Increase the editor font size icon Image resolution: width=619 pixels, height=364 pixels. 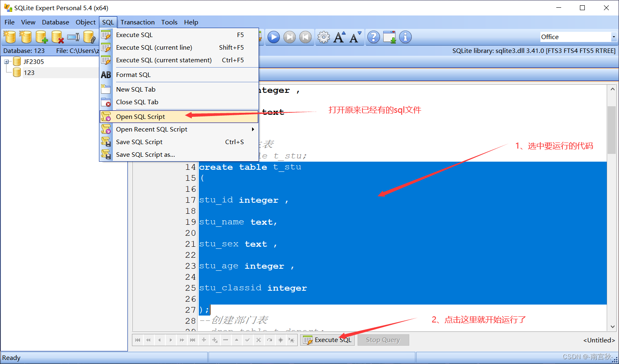point(340,37)
